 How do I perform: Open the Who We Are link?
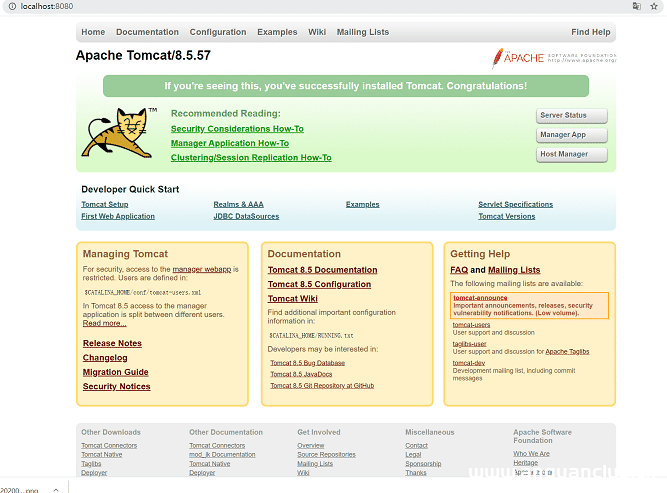coord(531,454)
